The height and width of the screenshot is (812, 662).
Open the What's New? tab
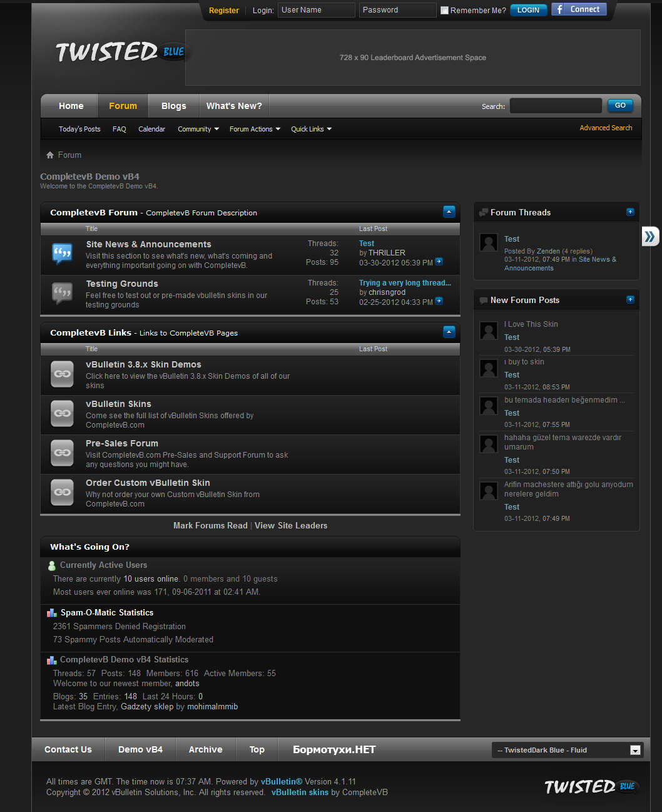coord(234,106)
